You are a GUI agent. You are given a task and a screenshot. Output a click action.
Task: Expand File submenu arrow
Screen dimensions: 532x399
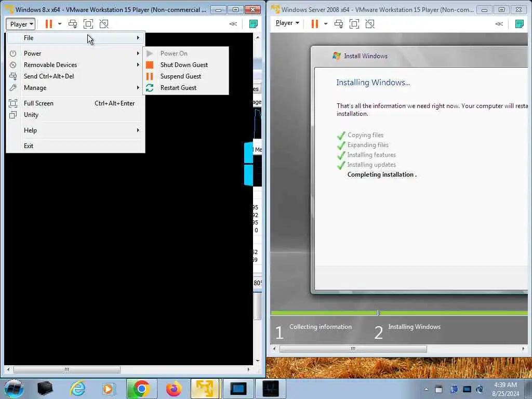(x=138, y=37)
